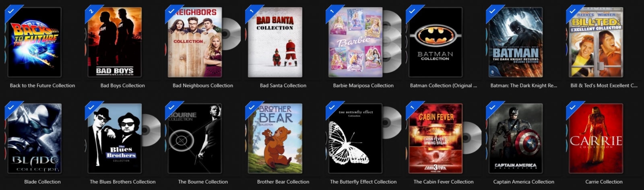The image size is (644, 190).
Task: Click the Barbie Mariposa Collection title
Action: [363, 85]
